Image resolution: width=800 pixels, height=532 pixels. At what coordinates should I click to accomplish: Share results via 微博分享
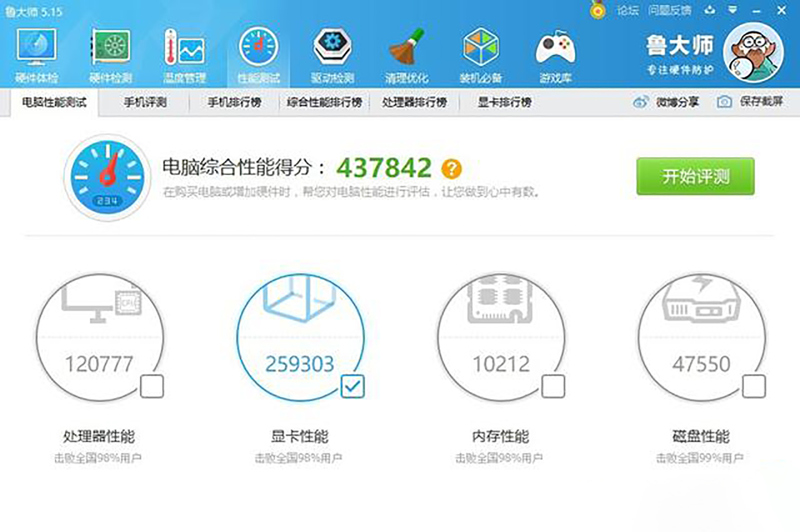click(672, 102)
